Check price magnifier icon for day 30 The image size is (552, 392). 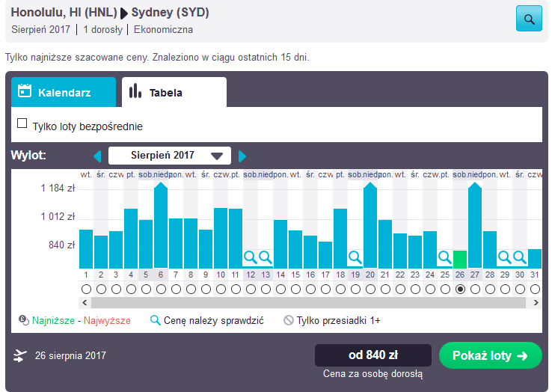[x=520, y=257]
